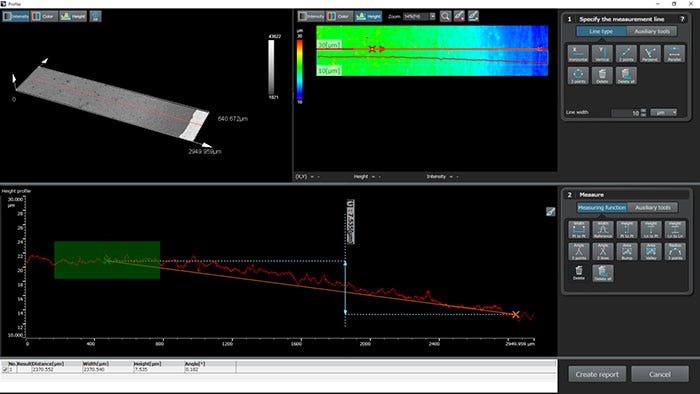
Task: Click Delete in the line type panel
Action: pos(602,75)
